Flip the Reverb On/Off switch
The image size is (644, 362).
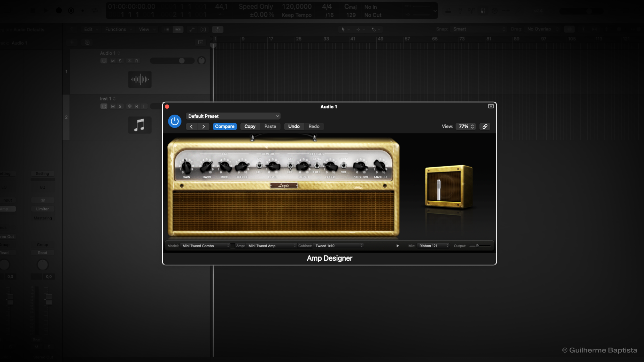(x=259, y=165)
